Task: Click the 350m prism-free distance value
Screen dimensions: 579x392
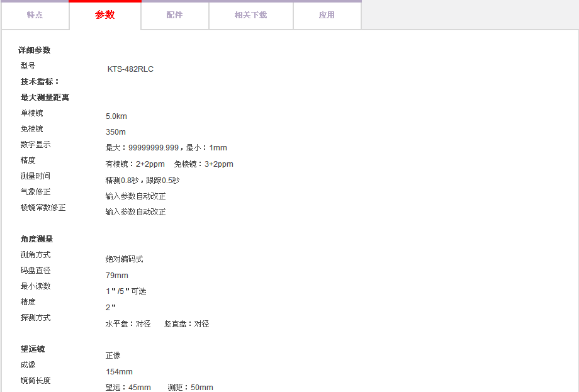Action: click(116, 132)
